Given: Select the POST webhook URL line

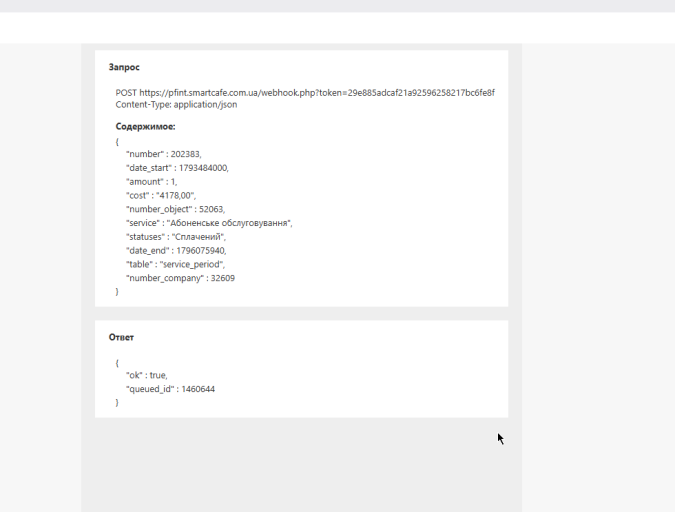Looking at the screenshot, I should tap(305, 93).
